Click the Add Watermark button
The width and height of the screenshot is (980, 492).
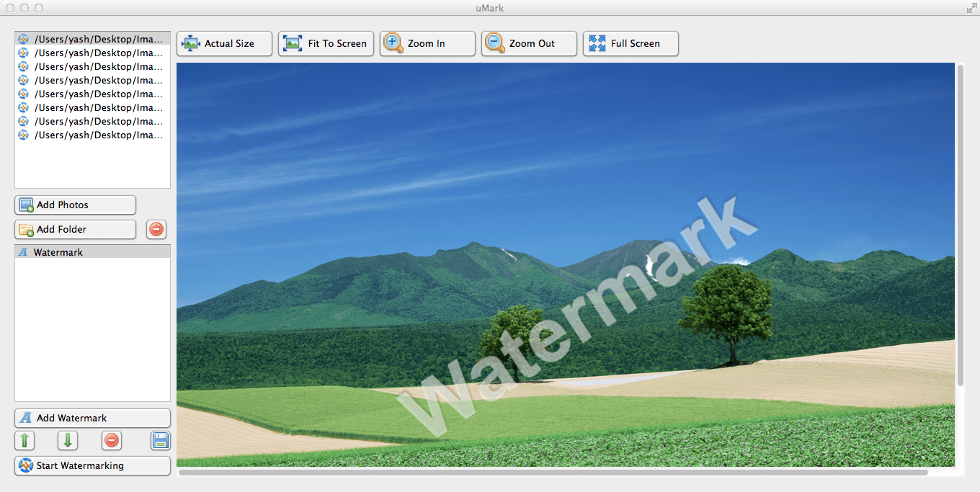coord(92,418)
